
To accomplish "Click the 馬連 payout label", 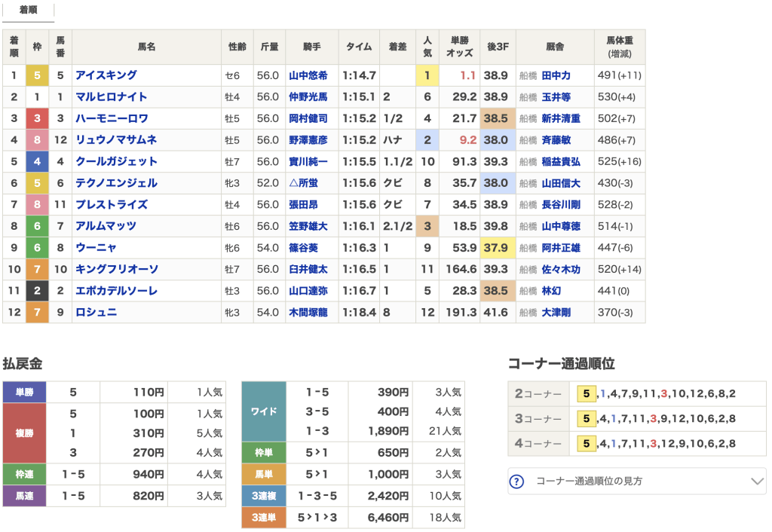I will coord(24,496).
